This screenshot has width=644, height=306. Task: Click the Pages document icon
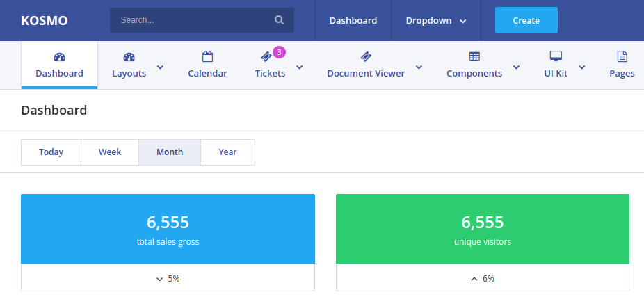622,56
